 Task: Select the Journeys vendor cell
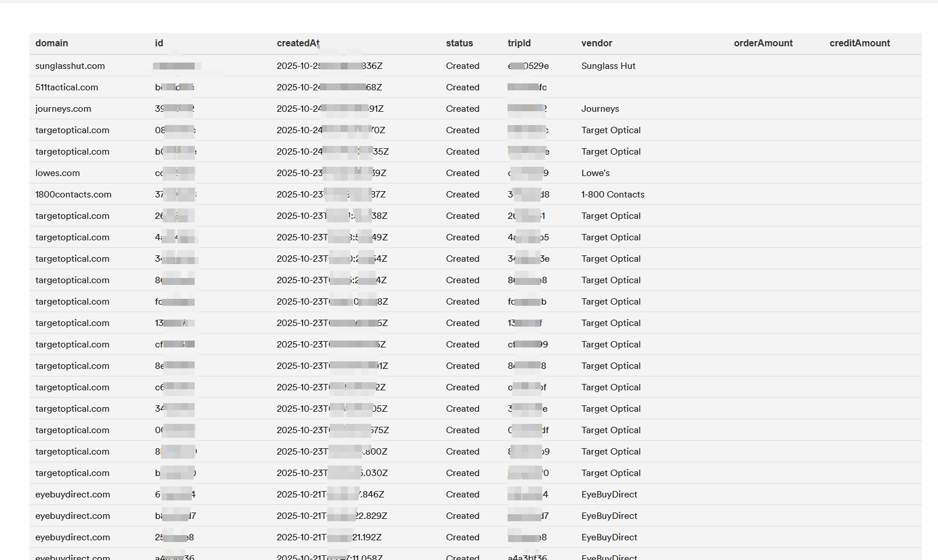pyautogui.click(x=600, y=109)
